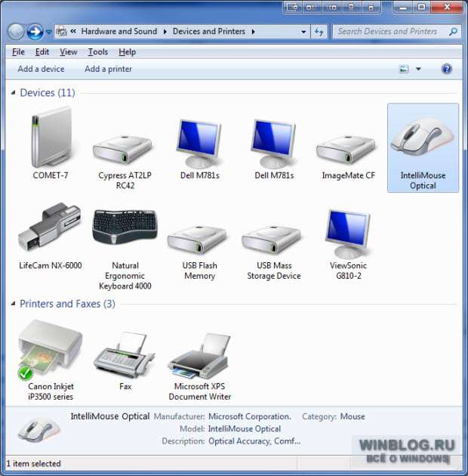468x476 pixels.
Task: Click the forward navigation arrow
Action: coord(35,32)
